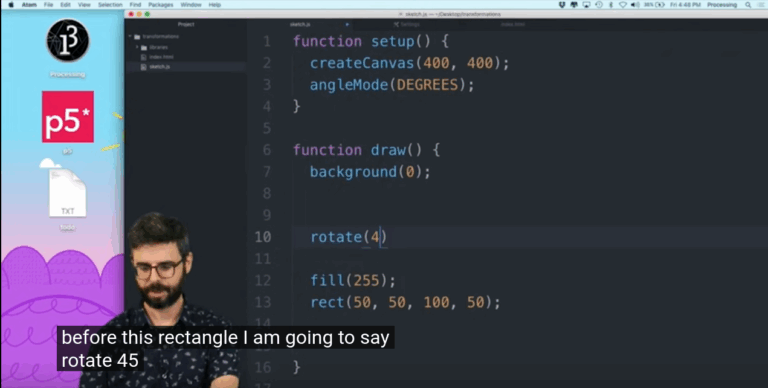
Task: Open the p5 desktop icon
Action: (68, 117)
